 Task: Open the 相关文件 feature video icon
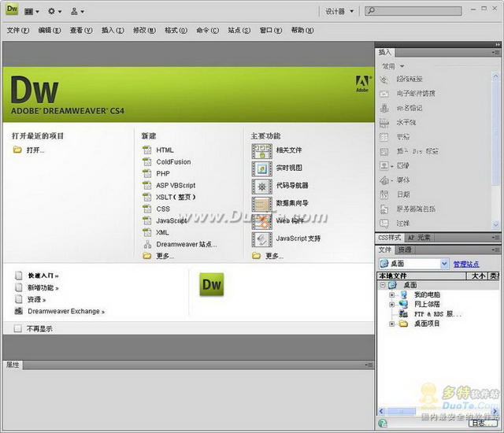[261, 151]
